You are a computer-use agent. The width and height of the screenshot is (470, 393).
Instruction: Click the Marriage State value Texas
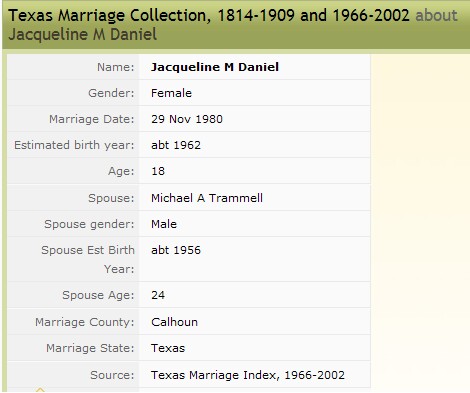pyautogui.click(x=168, y=348)
